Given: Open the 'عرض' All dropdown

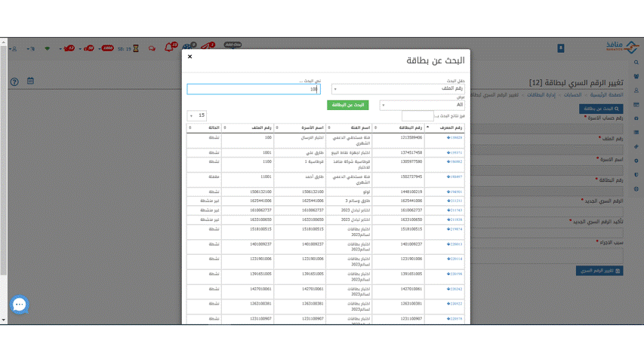Looking at the screenshot, I should click(422, 105).
